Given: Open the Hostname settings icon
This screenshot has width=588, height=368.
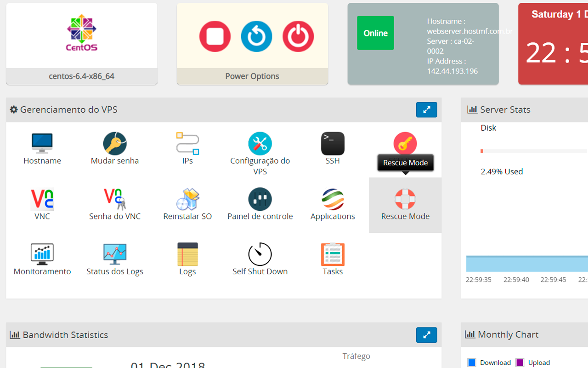Looking at the screenshot, I should coord(42,144).
